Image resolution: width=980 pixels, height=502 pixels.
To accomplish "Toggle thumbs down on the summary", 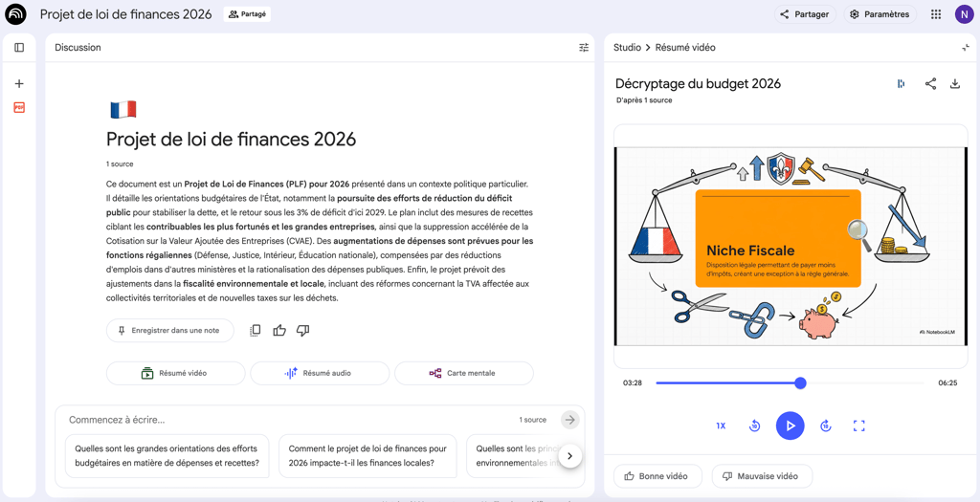I will tap(302, 331).
